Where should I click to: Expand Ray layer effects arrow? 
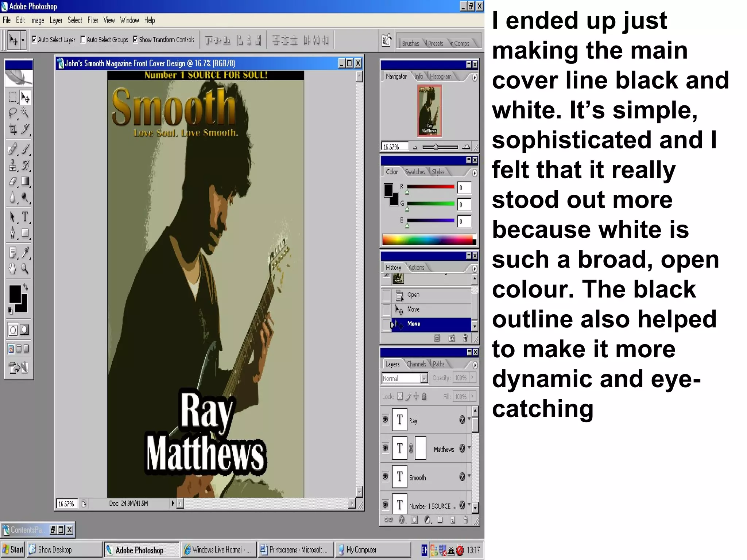click(469, 419)
